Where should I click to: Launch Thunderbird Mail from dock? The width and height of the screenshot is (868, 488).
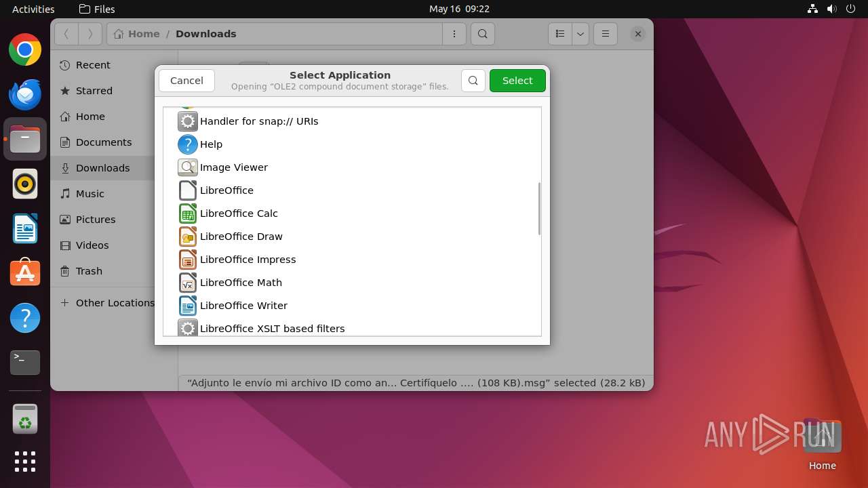point(25,95)
